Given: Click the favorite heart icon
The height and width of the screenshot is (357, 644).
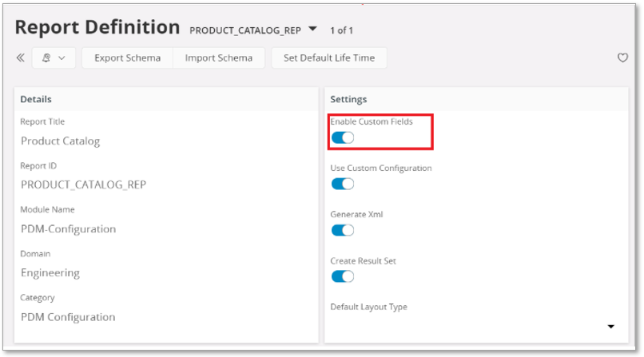Looking at the screenshot, I should click(x=622, y=58).
